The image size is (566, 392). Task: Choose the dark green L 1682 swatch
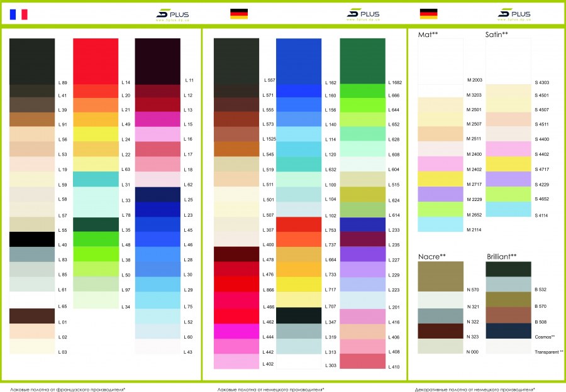(x=363, y=61)
